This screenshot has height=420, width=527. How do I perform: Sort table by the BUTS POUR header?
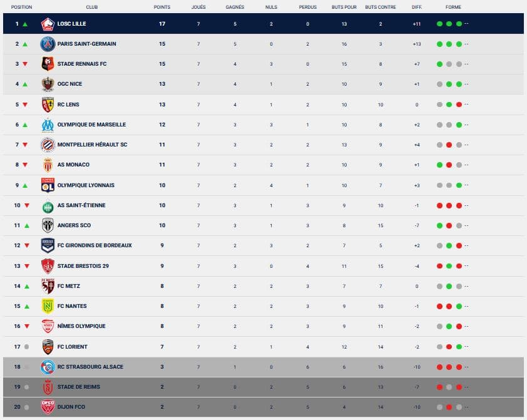click(344, 7)
